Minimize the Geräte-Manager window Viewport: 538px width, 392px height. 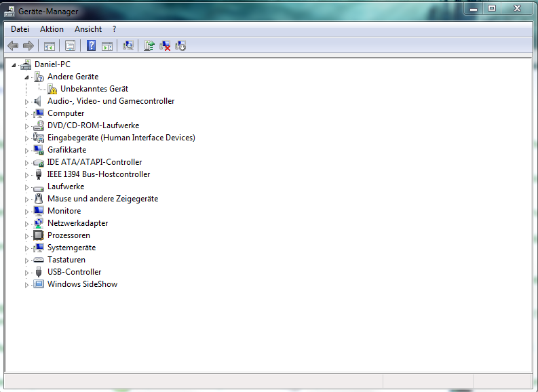474,9
